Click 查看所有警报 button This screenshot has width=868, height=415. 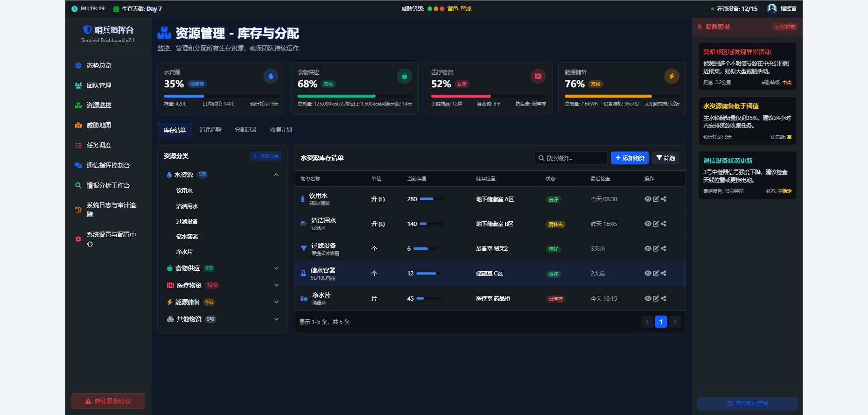point(747,404)
